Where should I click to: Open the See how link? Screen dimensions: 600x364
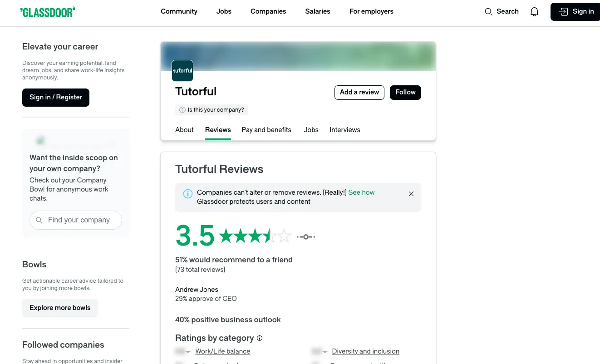pyautogui.click(x=361, y=192)
